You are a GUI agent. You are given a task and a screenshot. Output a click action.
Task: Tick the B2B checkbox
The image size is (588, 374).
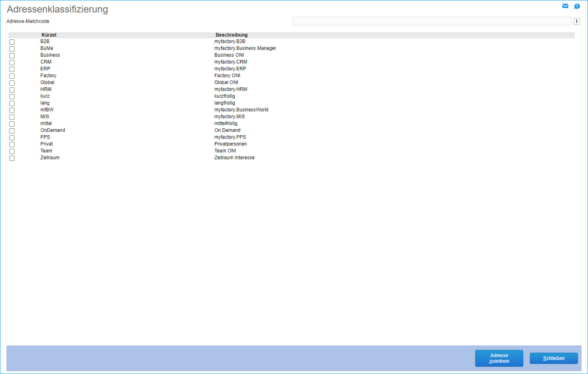click(12, 42)
